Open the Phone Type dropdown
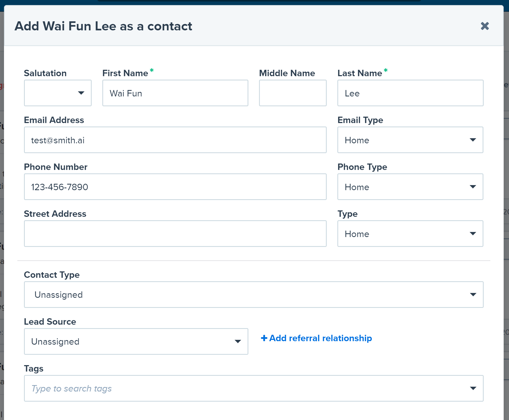Screen dimensions: 509x420 (410, 187)
